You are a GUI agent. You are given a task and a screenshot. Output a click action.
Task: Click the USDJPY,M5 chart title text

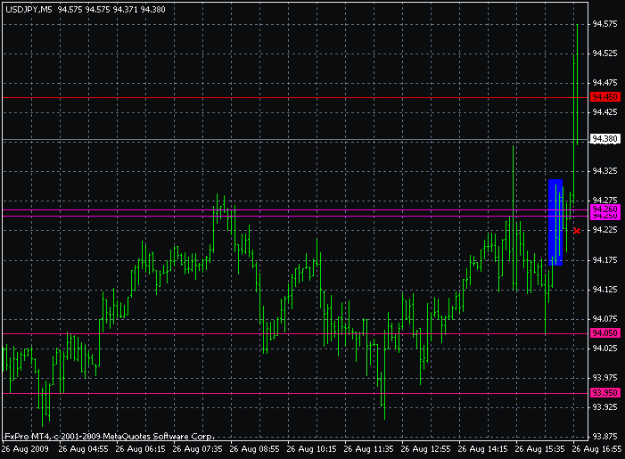click(x=29, y=10)
